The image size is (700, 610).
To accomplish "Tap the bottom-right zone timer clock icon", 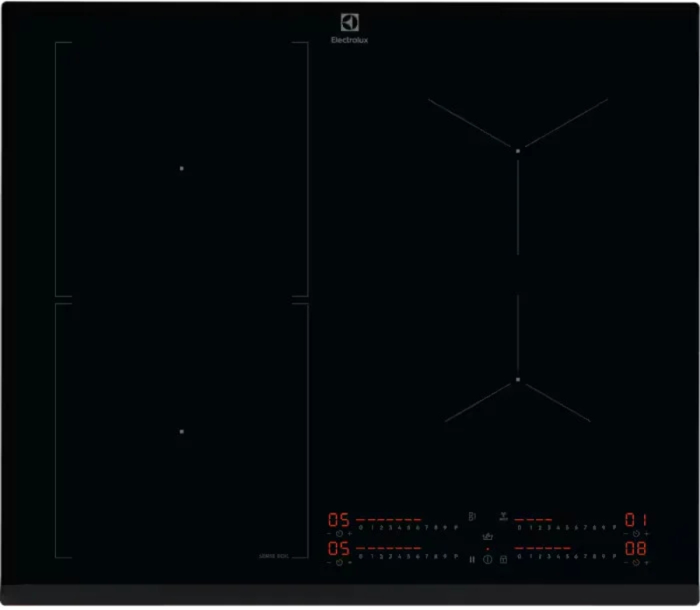I will tap(636, 563).
